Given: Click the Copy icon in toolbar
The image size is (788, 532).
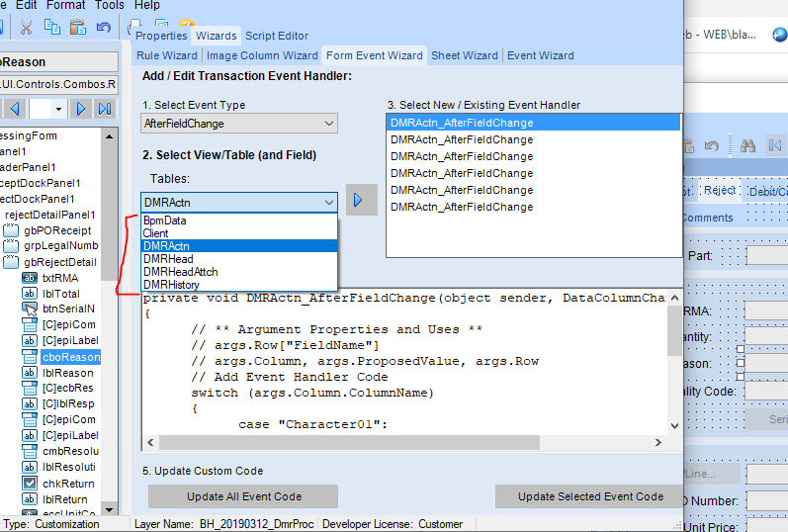Looking at the screenshot, I should [x=52, y=27].
